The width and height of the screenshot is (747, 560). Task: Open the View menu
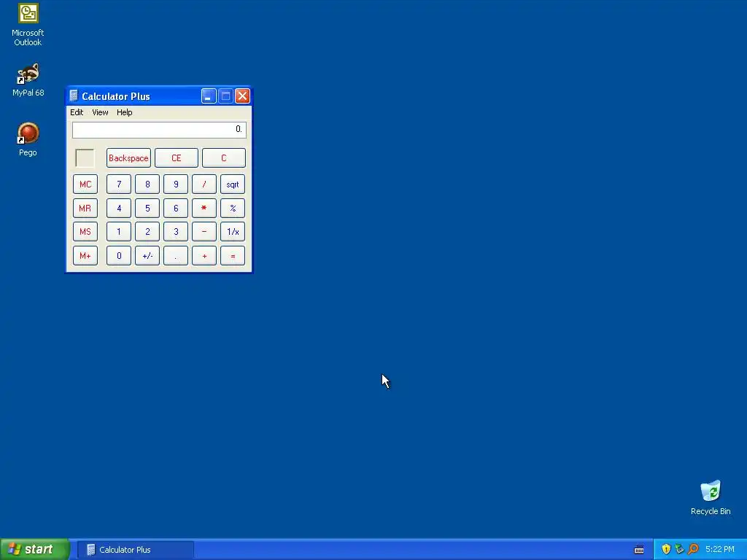coord(100,112)
